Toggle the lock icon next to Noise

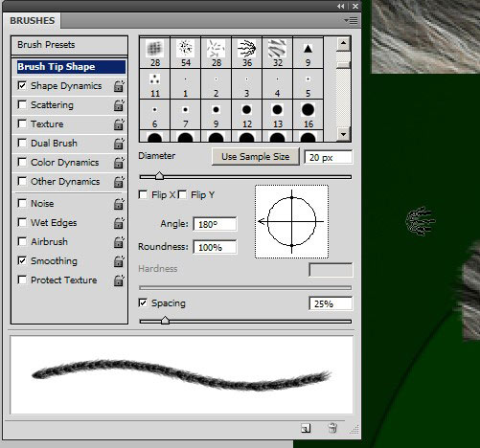[x=119, y=204]
